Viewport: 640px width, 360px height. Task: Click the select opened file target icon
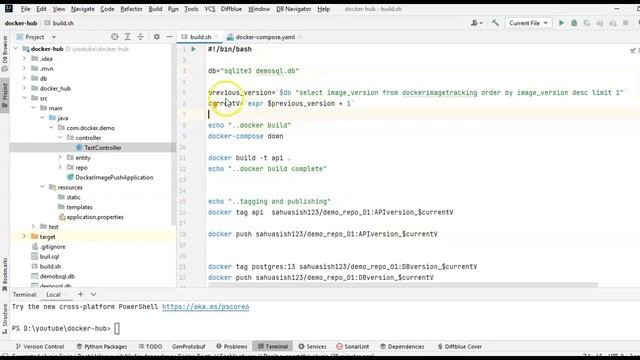tap(115, 37)
